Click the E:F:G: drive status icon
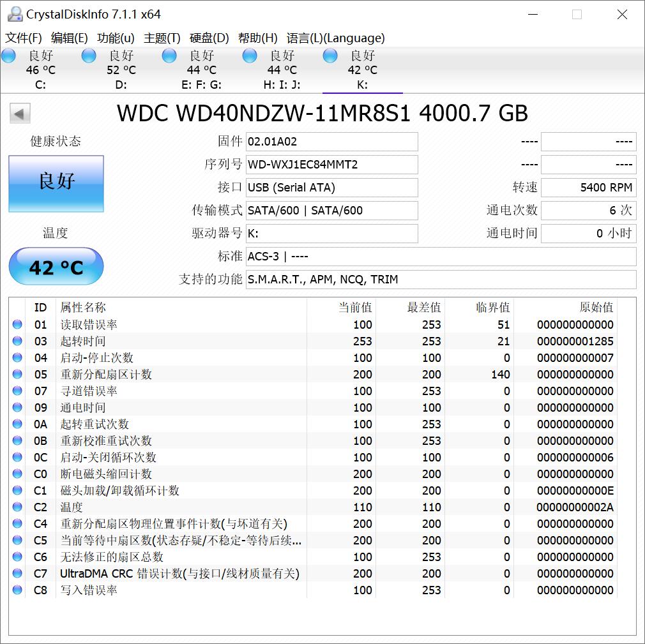 169,56
